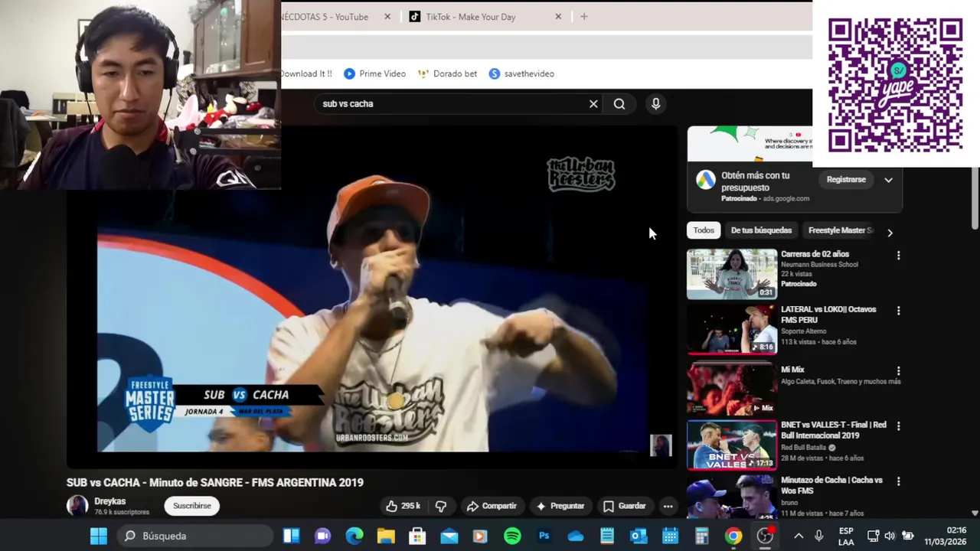Expand the ad banner dropdown chevron
This screenshot has width=980, height=551.
pyautogui.click(x=888, y=180)
